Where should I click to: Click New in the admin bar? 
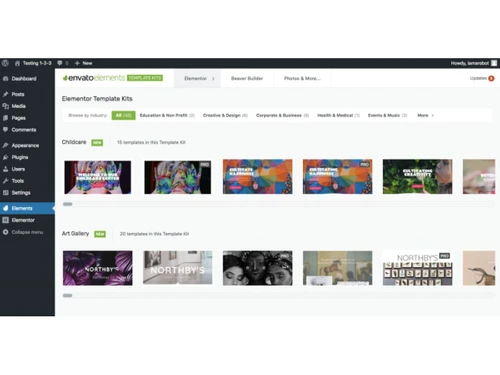(87, 63)
